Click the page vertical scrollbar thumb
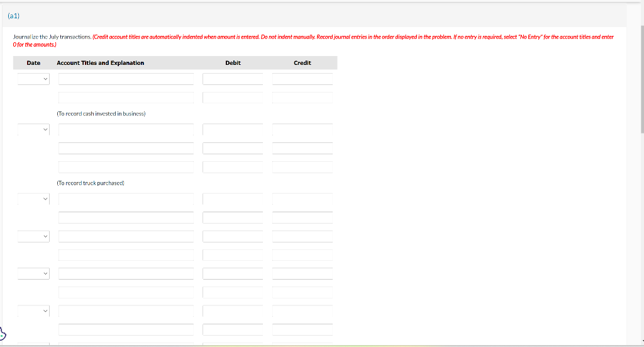644x347 pixels. coord(642,78)
